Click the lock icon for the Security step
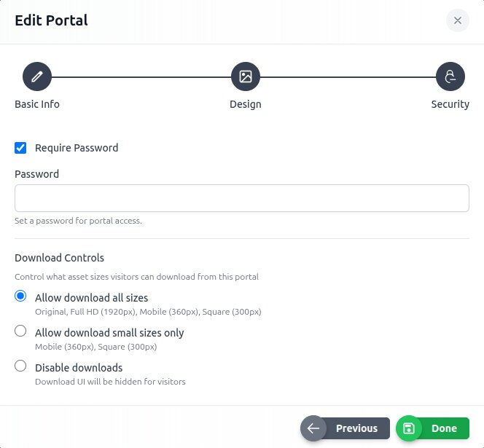Screen dimensions: 484x448 point(450,76)
